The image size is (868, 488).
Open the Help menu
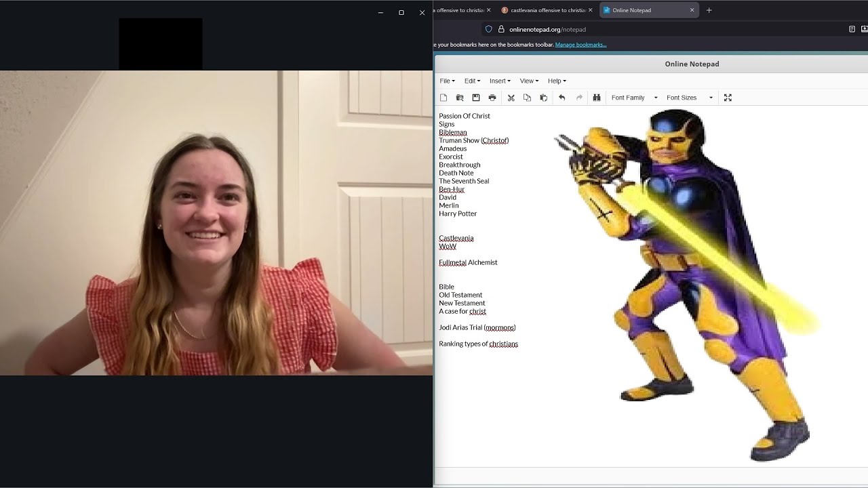pos(557,81)
